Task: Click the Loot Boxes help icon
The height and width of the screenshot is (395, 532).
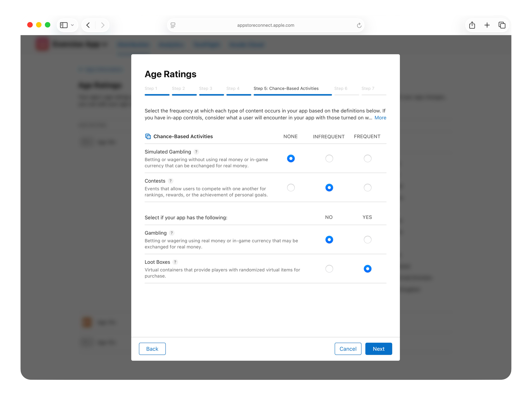Action: click(x=175, y=262)
